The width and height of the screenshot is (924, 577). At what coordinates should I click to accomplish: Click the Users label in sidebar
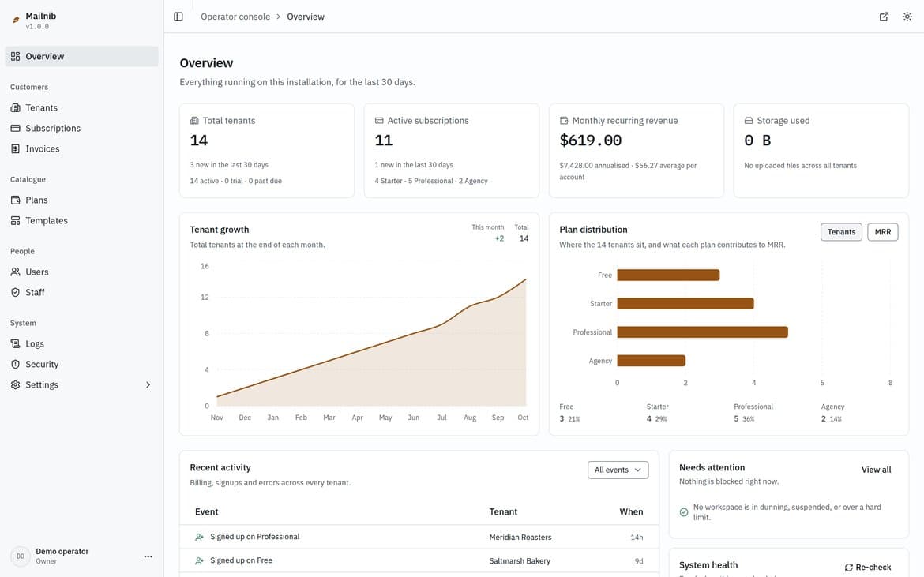[37, 272]
